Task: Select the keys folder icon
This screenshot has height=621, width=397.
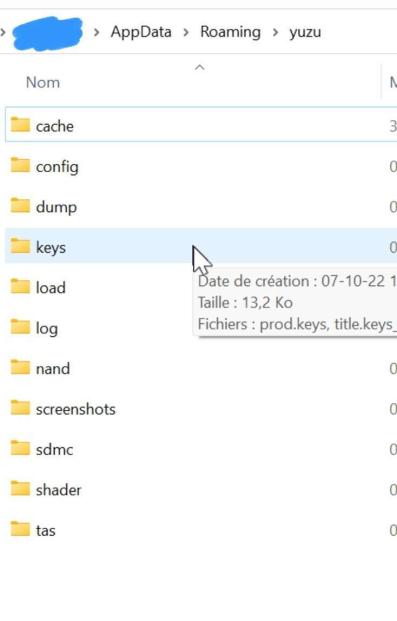Action: [x=20, y=246]
